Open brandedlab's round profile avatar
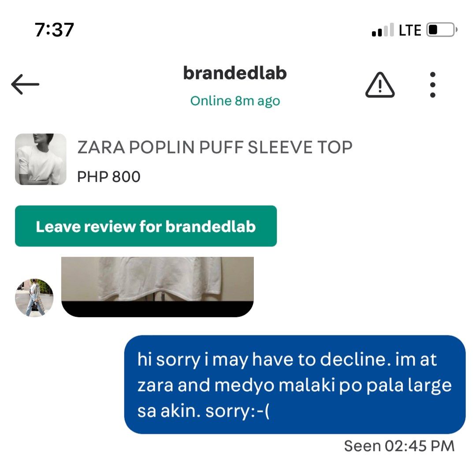The width and height of the screenshot is (476, 468). (x=34, y=298)
